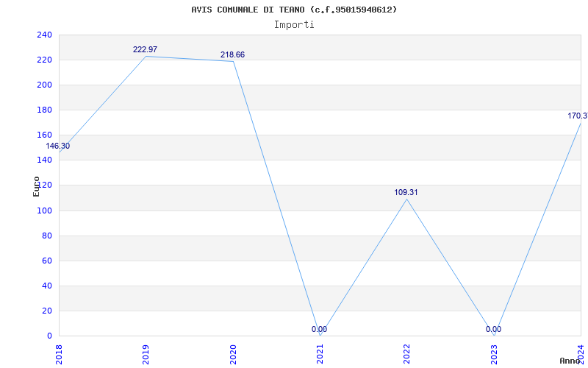Click the 180 y-axis value
This screenshot has width=588, height=368.
click(x=44, y=110)
